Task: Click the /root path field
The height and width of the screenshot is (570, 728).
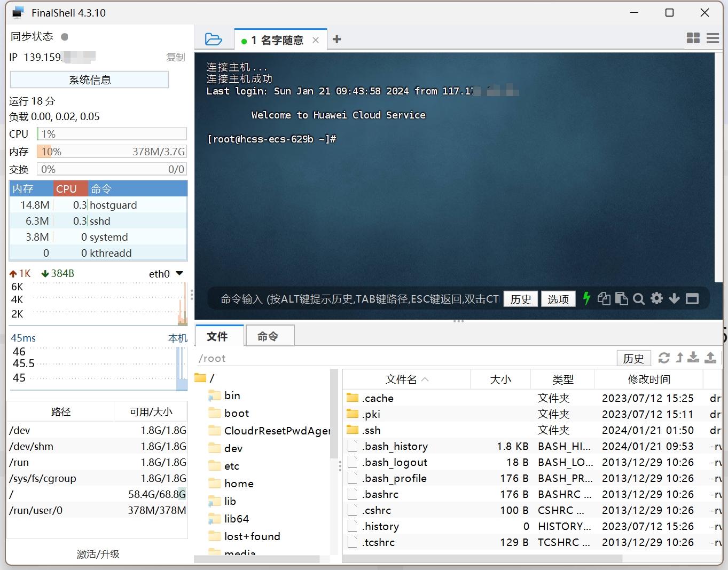Action: (406, 358)
